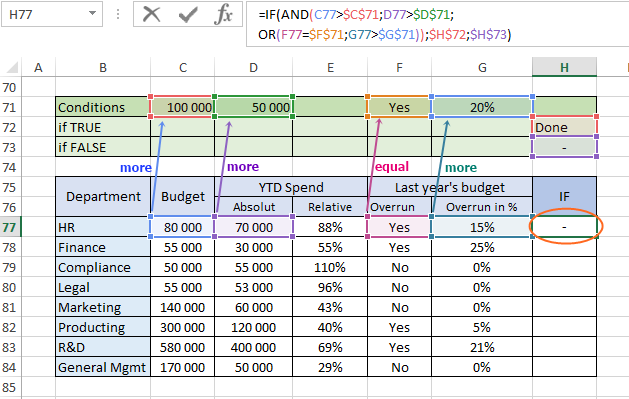
Task: Click the Compliance department cell
Action: tap(103, 267)
